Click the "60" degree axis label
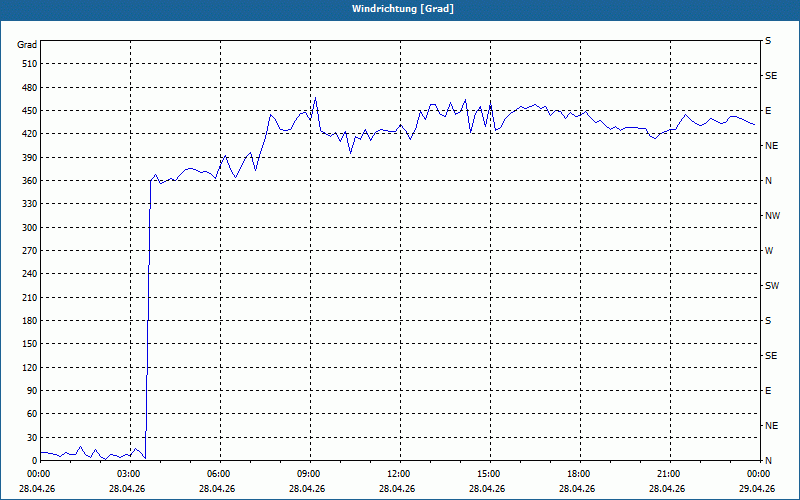 pyautogui.click(x=33, y=414)
